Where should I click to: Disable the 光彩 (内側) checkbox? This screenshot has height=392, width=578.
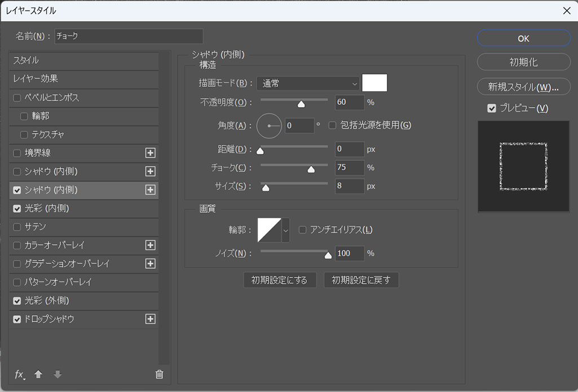(x=17, y=208)
